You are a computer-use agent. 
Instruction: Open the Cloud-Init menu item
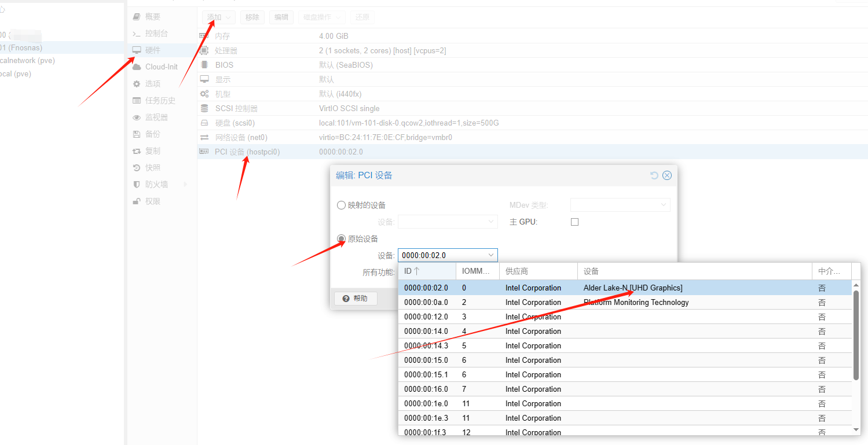(162, 67)
